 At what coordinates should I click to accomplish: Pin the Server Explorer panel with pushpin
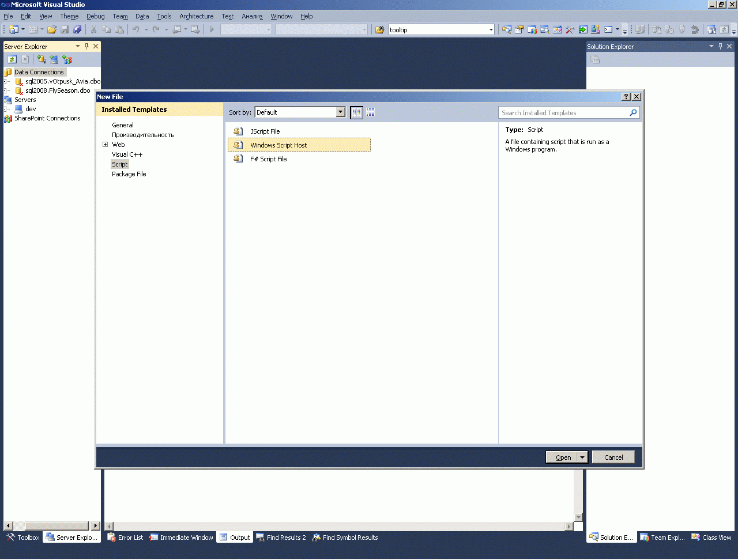[87, 46]
